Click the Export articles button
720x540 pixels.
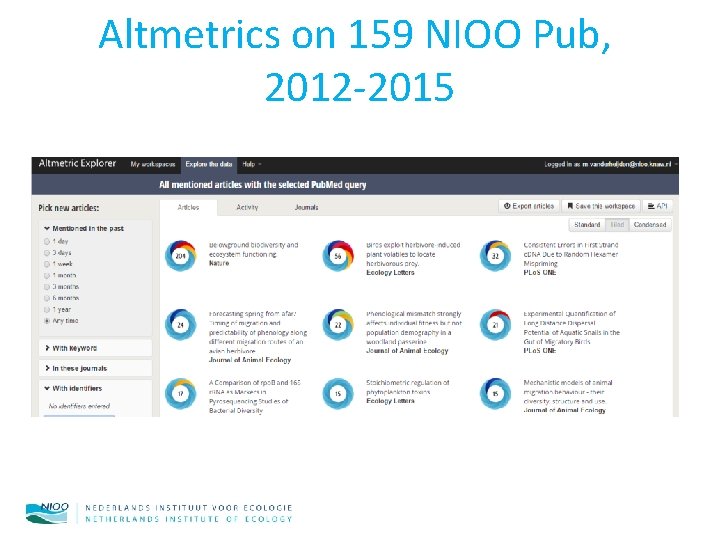point(529,206)
